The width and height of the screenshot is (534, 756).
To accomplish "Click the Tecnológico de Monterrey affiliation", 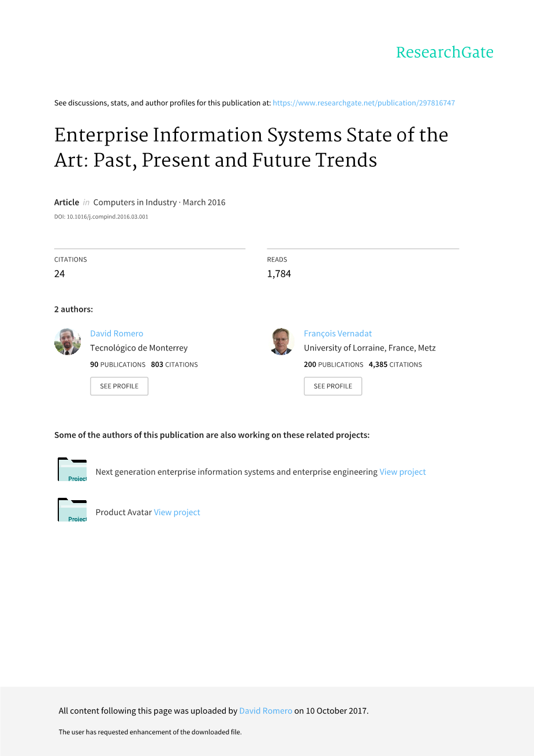I will (x=139, y=348).
